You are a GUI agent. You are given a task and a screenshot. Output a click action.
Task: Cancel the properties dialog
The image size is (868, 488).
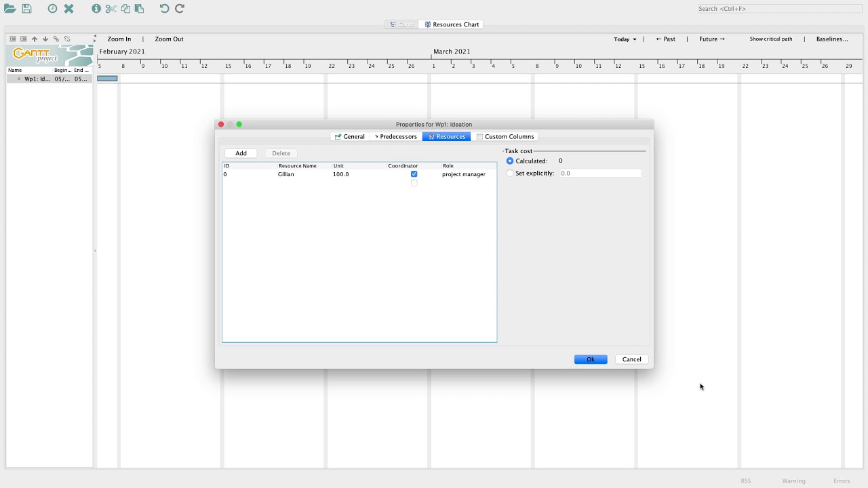coord(631,359)
